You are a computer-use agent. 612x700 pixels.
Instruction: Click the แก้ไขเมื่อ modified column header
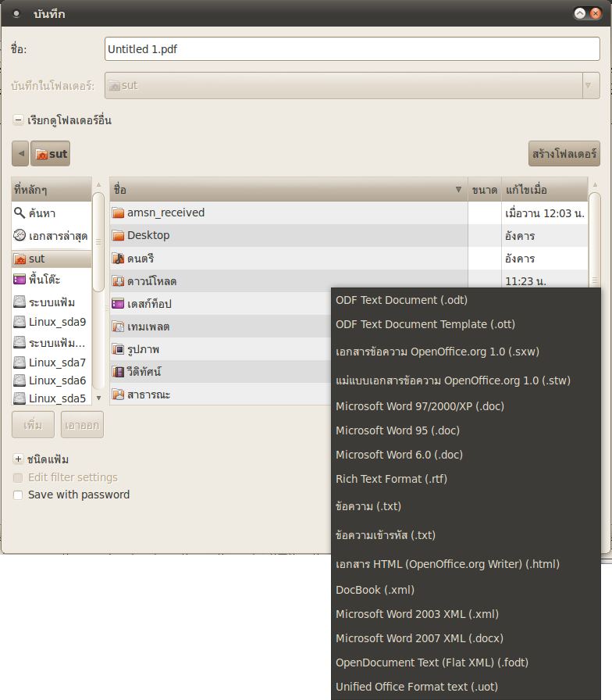544,189
